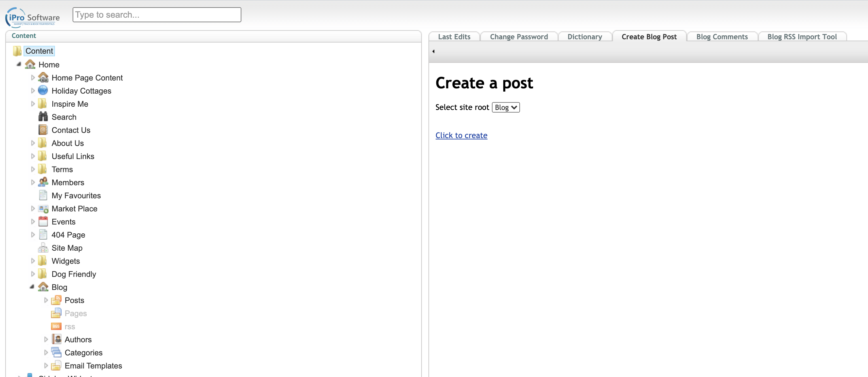Click the binoculars icon beside Search

pyautogui.click(x=43, y=117)
